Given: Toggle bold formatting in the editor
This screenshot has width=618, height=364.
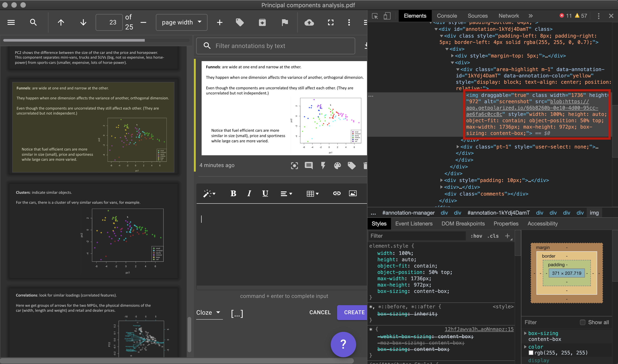Looking at the screenshot, I should tap(233, 193).
